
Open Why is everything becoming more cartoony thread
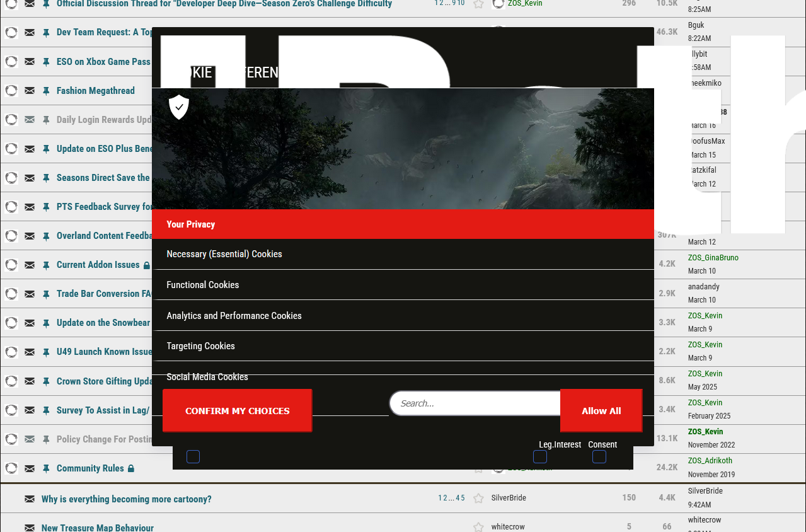pos(127,499)
